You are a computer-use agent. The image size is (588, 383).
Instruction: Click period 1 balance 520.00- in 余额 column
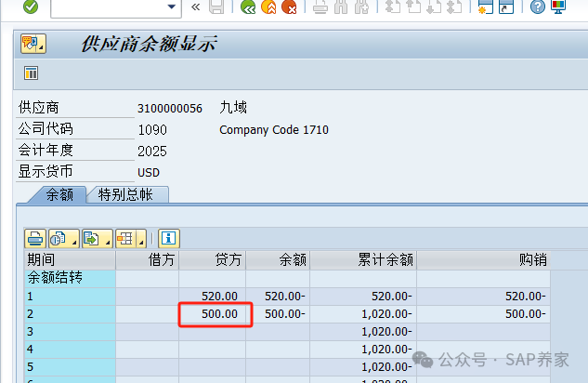point(285,297)
